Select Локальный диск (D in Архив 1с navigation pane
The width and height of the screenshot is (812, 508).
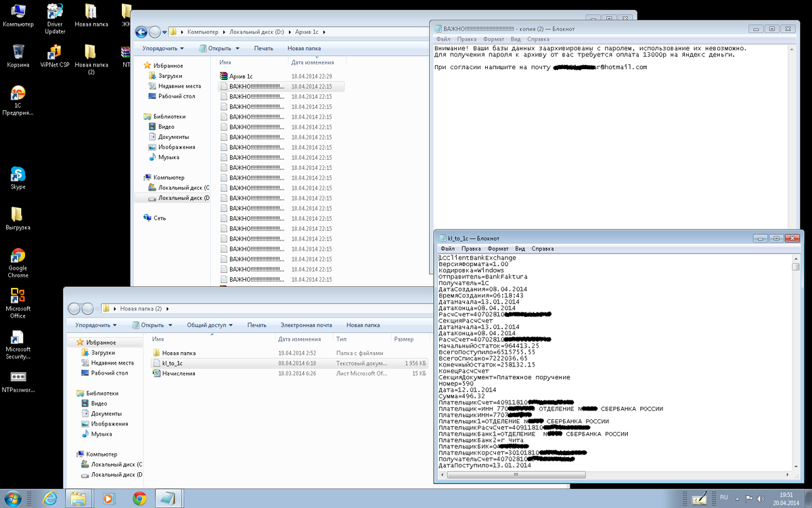click(179, 198)
